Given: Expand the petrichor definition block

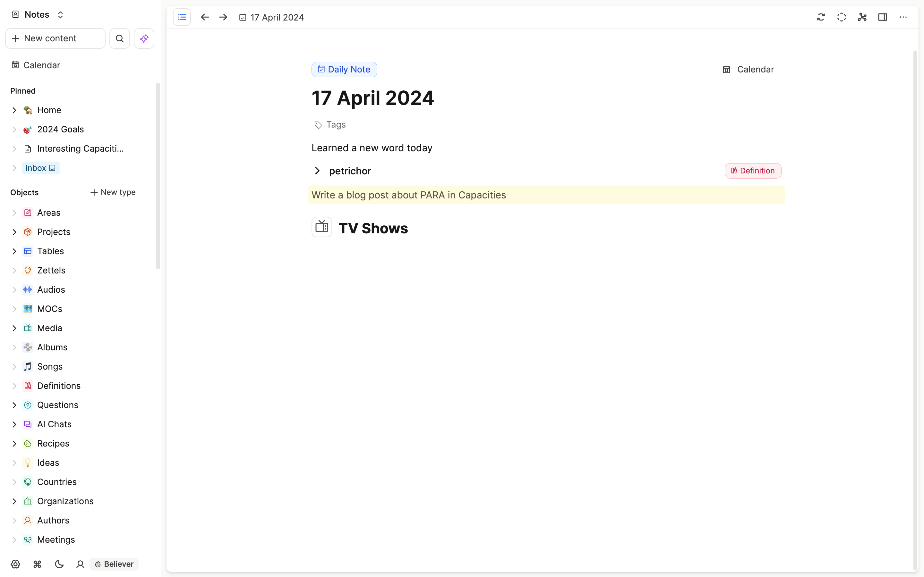Looking at the screenshot, I should point(317,171).
